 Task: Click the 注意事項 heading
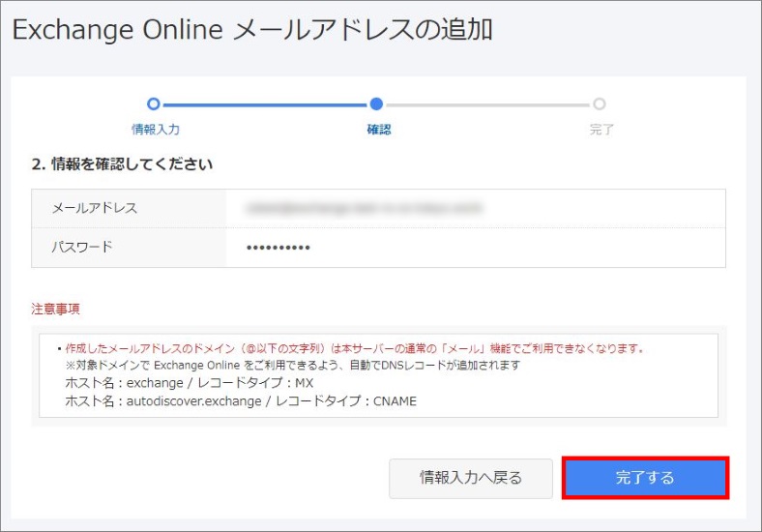click(55, 309)
